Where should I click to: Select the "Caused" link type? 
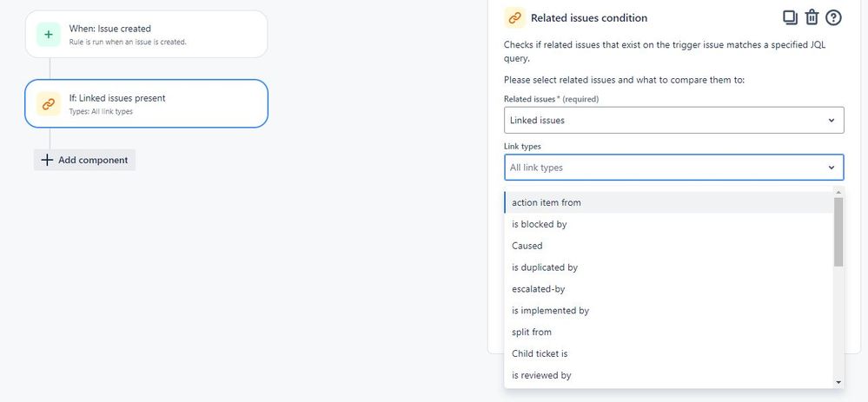(x=669, y=246)
